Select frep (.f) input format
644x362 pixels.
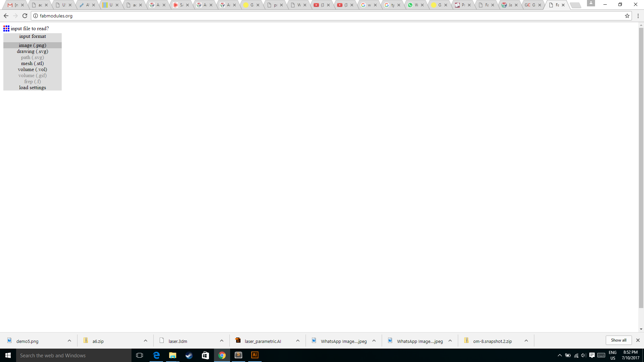point(33,81)
